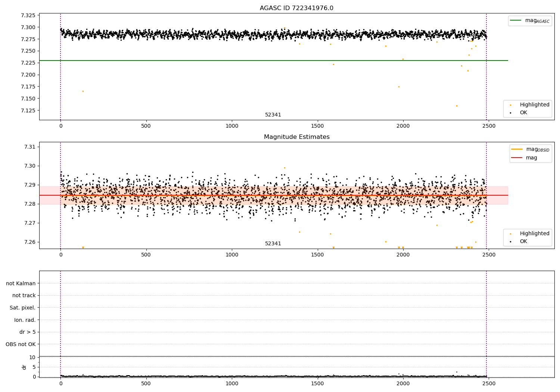Screen dimensions: 560x392
Task: Click the orange mag OBSID legend line swatch
Action: 517,149
